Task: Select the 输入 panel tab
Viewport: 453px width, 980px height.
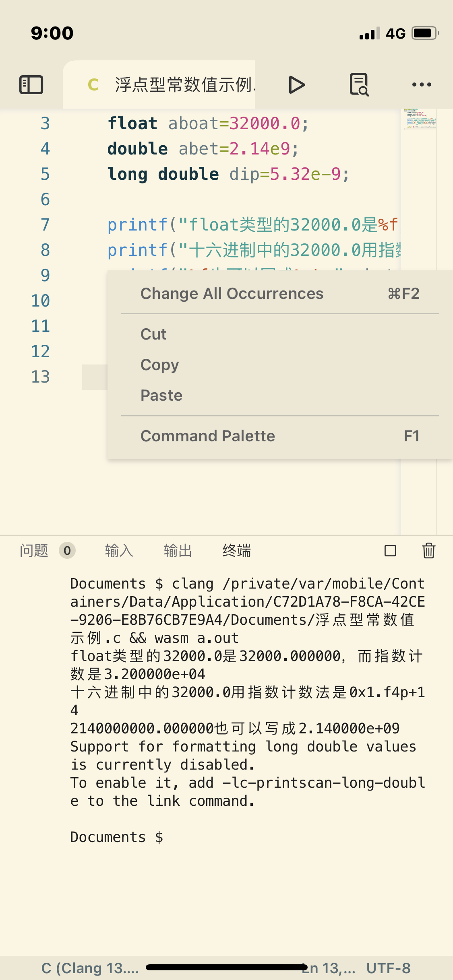Action: (119, 551)
